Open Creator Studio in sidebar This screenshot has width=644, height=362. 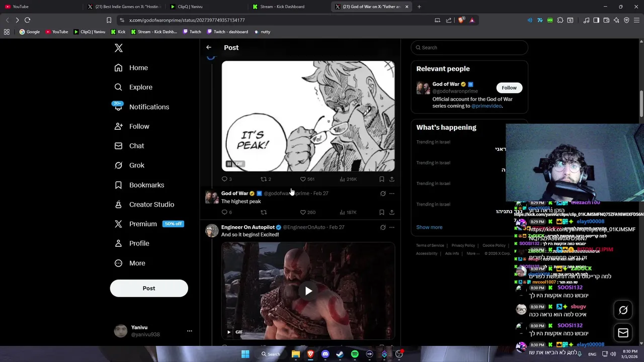click(x=144, y=205)
